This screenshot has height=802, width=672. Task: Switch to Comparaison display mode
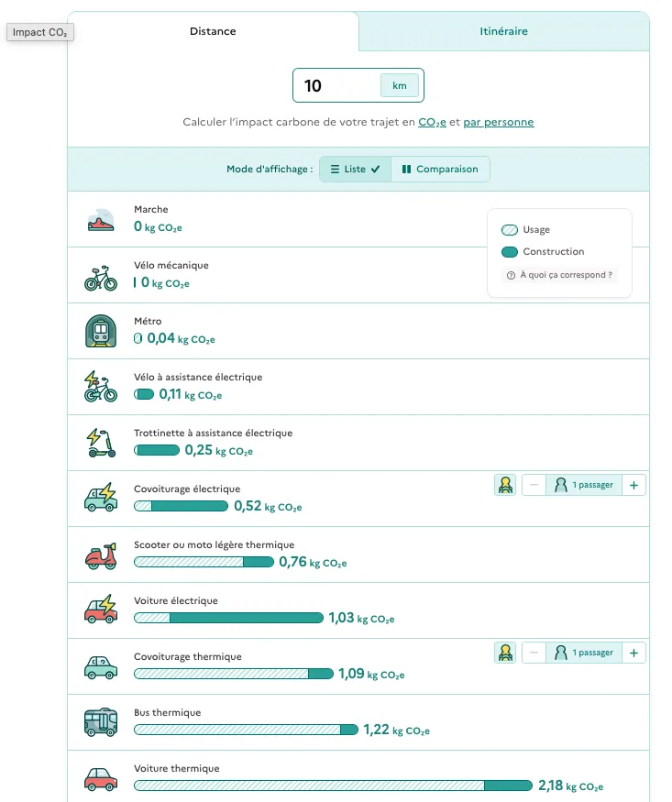440,170
